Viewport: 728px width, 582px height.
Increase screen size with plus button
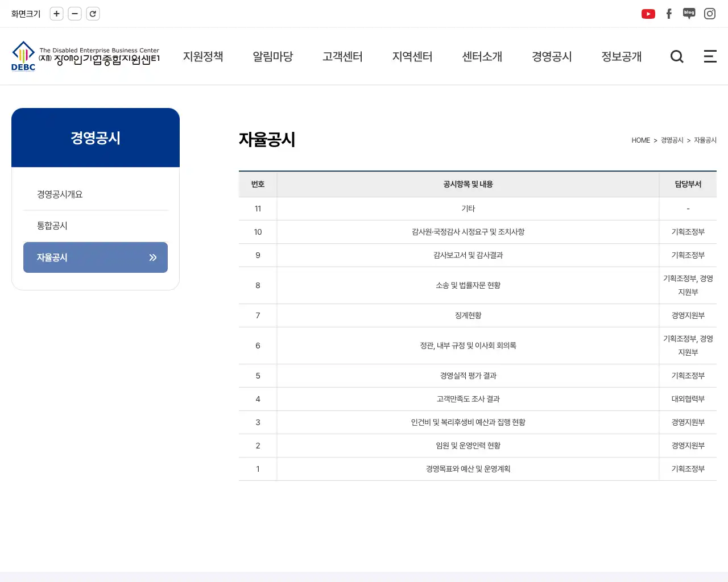[56, 14]
